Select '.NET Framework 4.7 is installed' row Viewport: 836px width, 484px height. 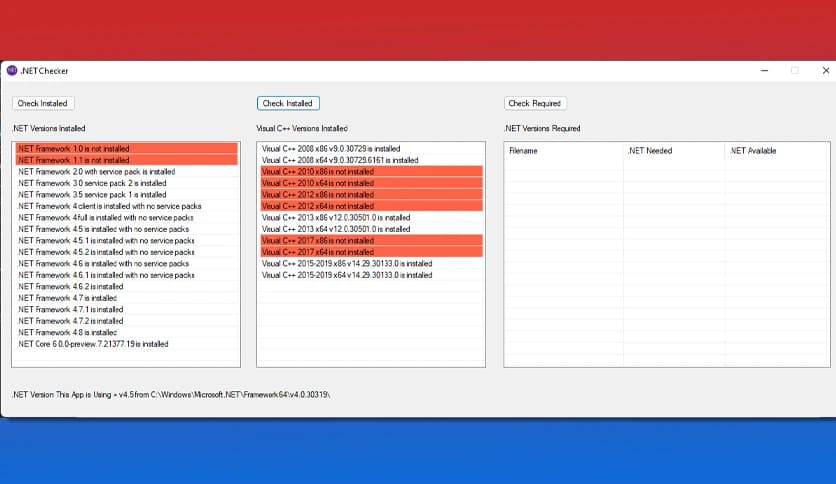tap(126, 298)
